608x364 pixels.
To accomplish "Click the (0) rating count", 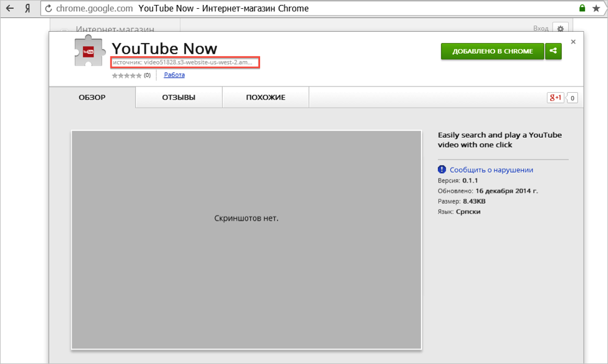I will tap(147, 75).
